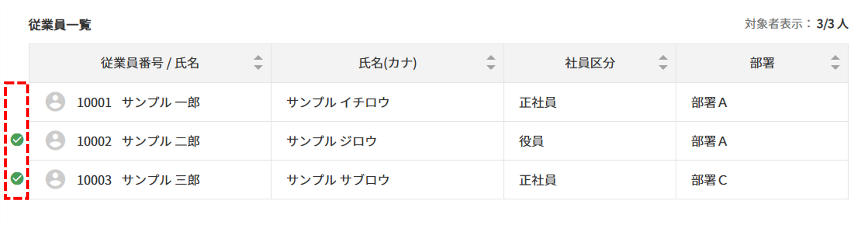Open employee 10001 サンプル 一郎
The image size is (868, 225).
(x=139, y=102)
